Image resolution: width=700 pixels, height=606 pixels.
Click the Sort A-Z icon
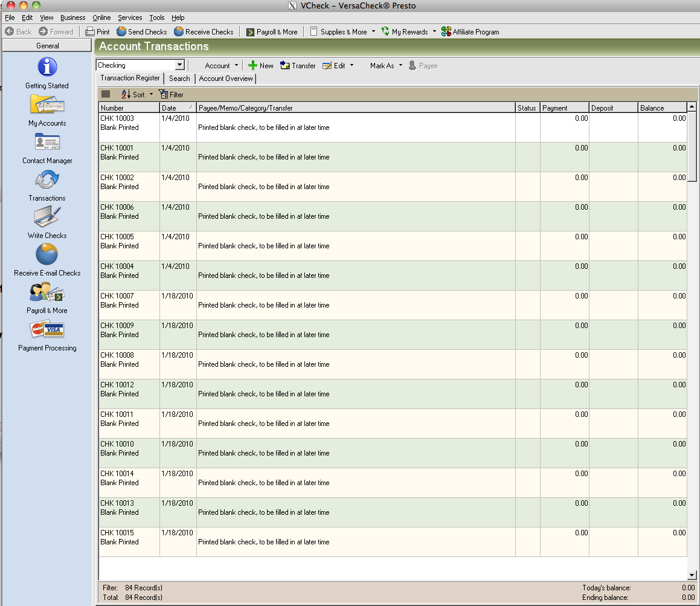126,94
